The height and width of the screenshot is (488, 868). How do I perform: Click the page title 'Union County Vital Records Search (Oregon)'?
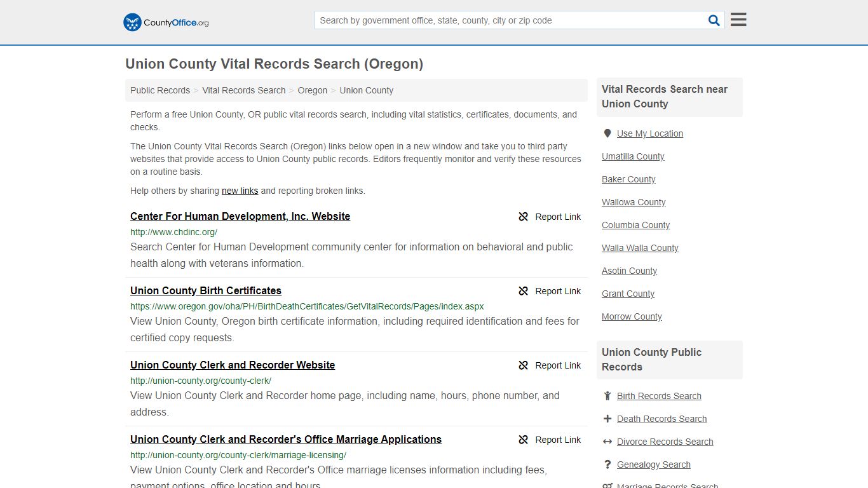[x=274, y=64]
